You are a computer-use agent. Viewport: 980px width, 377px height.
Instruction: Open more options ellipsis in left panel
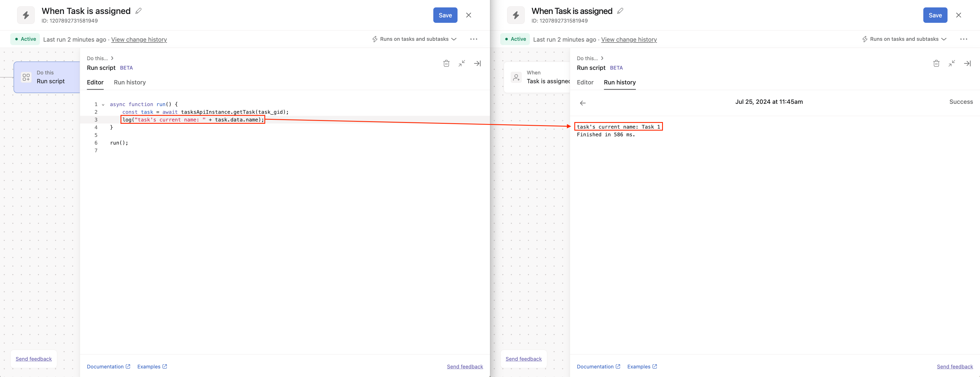point(474,39)
